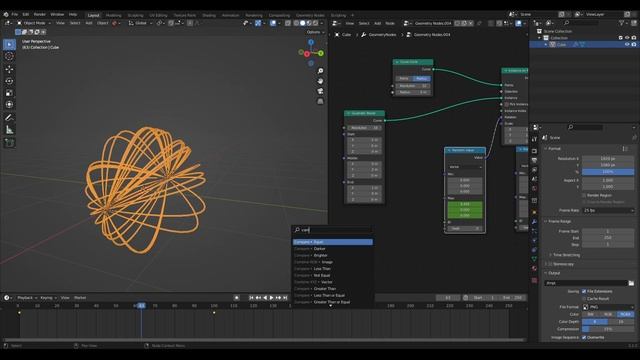
Task: Select the Move tool
Action: point(9,69)
